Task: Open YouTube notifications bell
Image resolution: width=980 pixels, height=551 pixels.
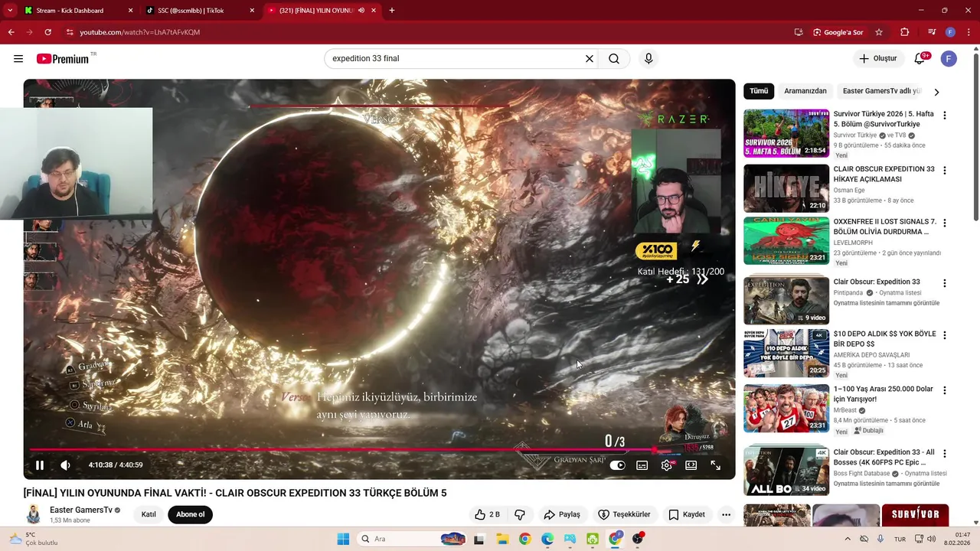Action: [920, 59]
